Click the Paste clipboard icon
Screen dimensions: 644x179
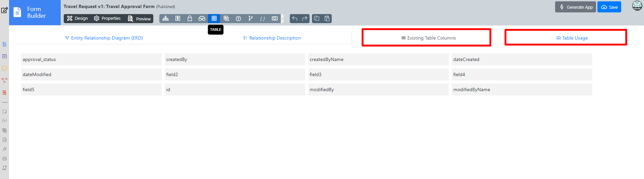click(x=327, y=18)
